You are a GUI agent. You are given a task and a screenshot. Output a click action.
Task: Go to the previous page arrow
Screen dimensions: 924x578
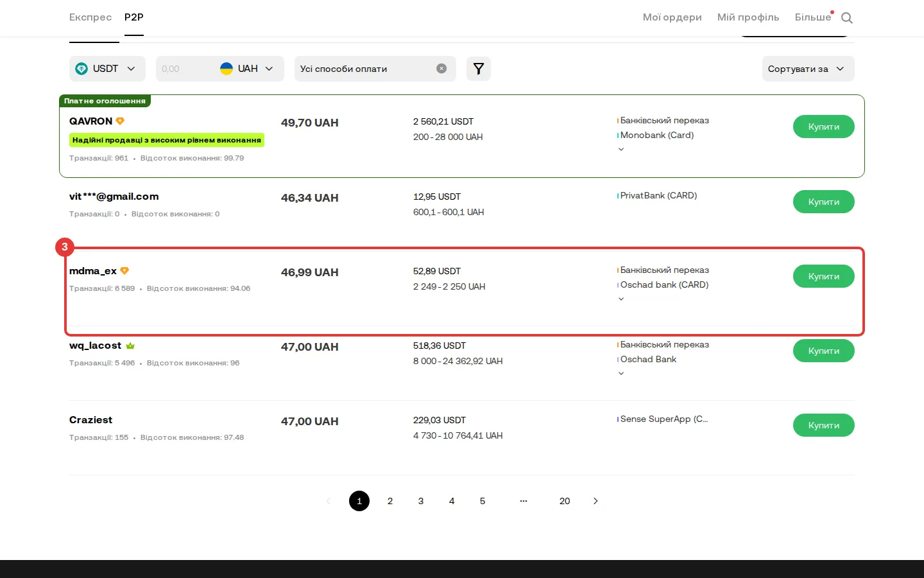tap(329, 501)
